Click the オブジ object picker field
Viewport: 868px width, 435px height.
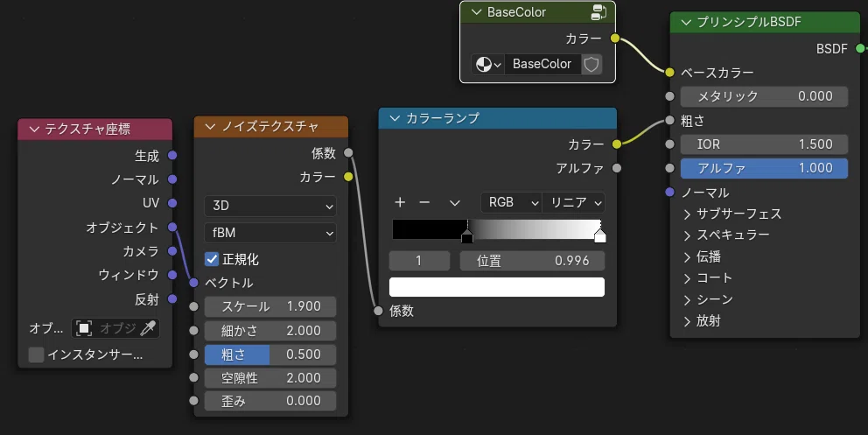pos(115,328)
